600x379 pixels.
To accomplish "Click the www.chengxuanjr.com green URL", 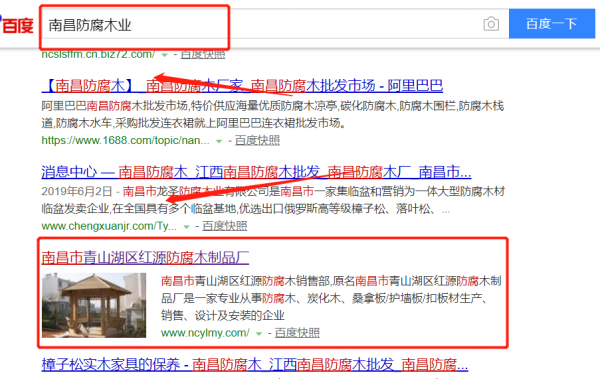I will [109, 226].
